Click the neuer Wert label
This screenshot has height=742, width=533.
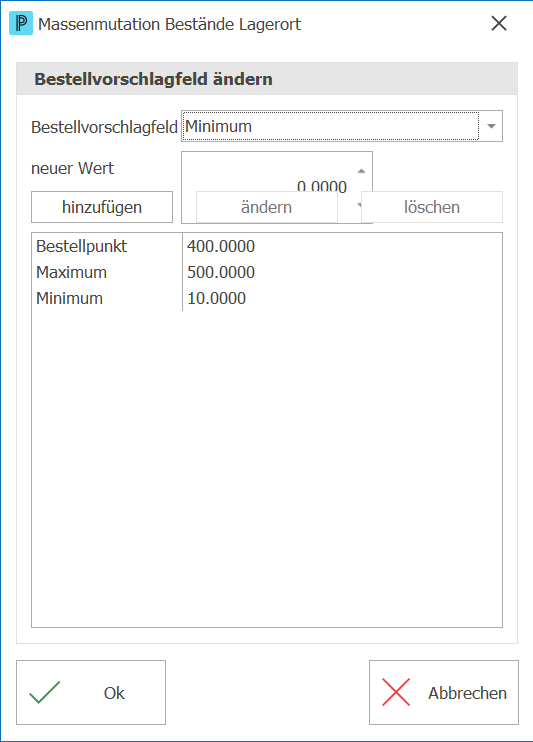click(72, 168)
